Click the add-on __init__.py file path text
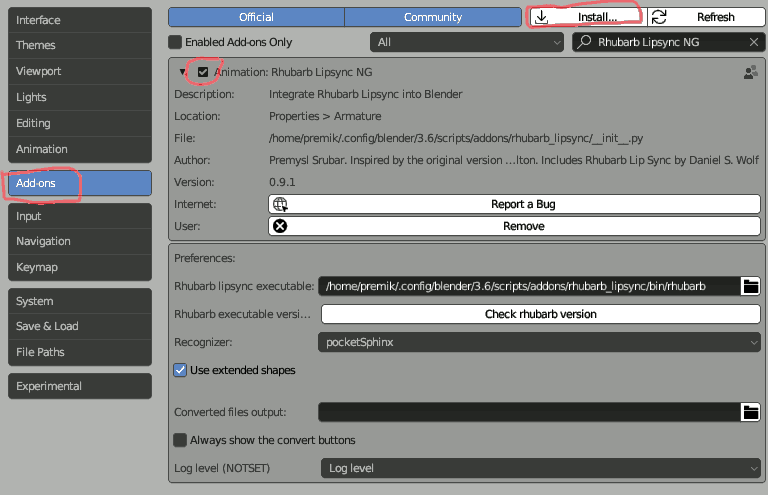The height and width of the screenshot is (495, 768). coord(456,138)
